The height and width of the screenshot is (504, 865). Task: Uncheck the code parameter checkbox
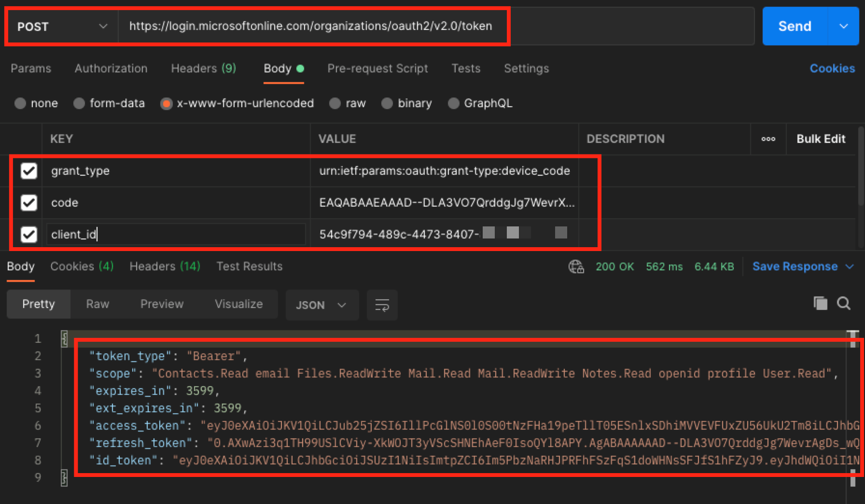pyautogui.click(x=29, y=203)
